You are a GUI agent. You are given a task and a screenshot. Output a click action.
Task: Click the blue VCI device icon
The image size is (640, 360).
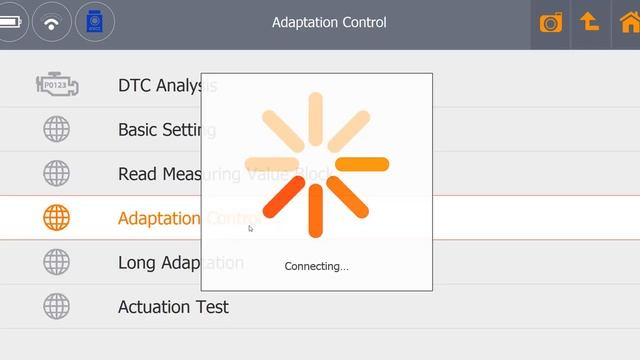pos(95,22)
